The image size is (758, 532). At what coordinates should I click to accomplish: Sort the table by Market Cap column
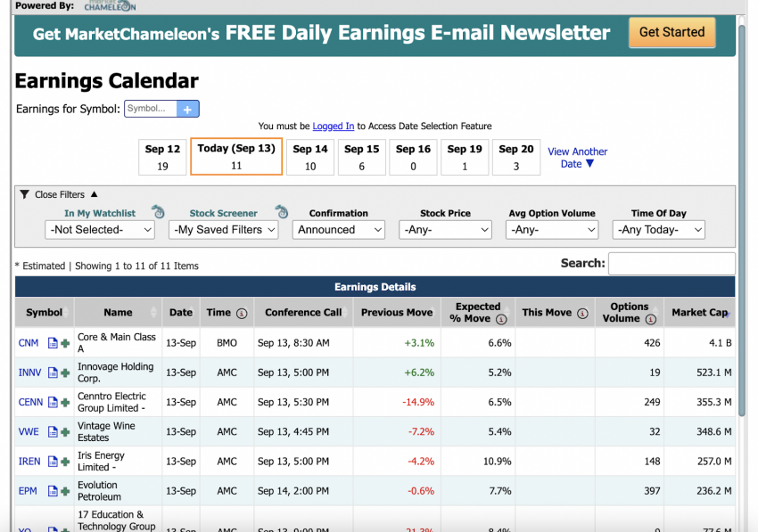[x=699, y=313]
